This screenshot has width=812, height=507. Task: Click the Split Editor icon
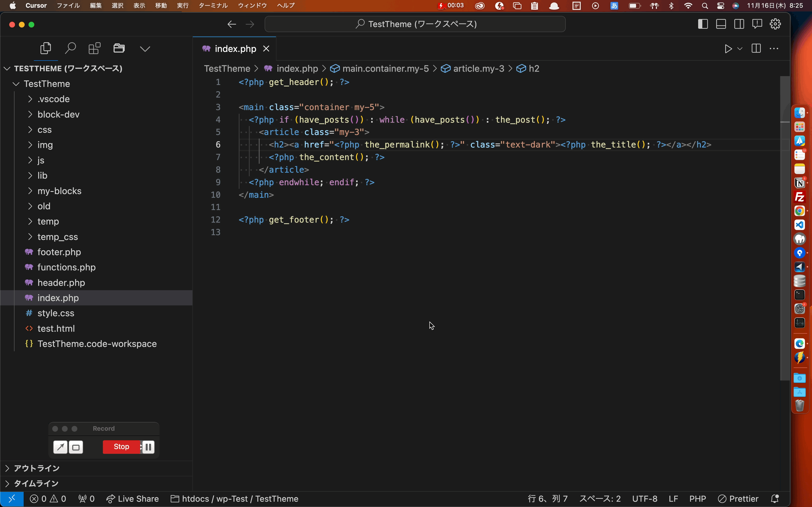click(x=756, y=49)
